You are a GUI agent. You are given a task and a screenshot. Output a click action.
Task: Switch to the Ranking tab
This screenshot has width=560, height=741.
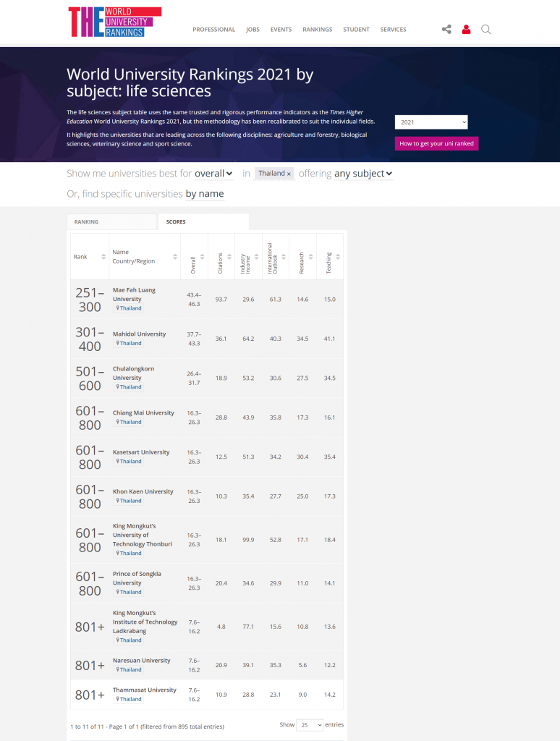click(x=111, y=221)
